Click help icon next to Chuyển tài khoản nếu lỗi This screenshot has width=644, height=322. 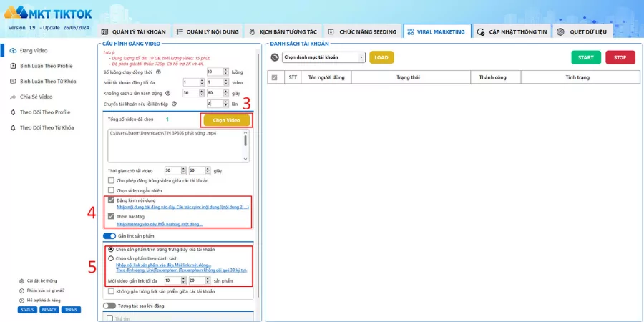click(x=174, y=104)
